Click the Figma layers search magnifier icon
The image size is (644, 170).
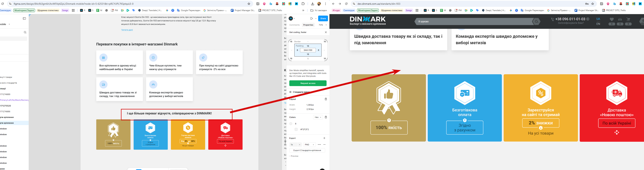pos(25,32)
